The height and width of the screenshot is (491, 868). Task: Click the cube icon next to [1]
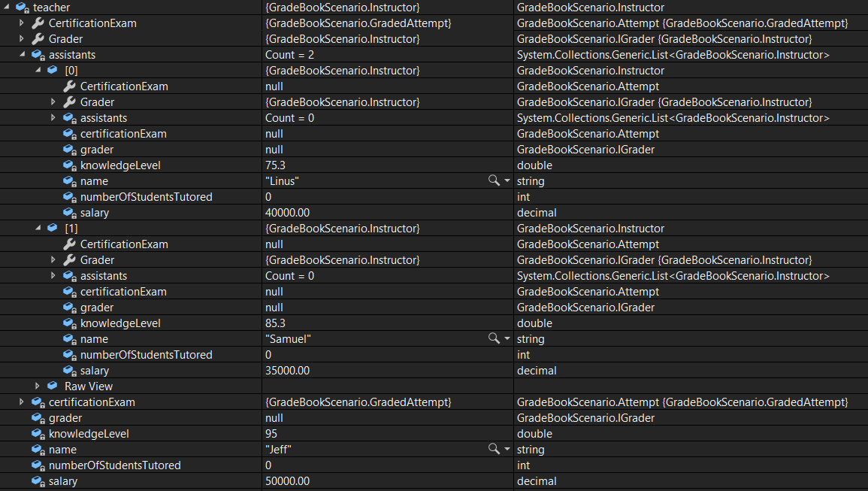pos(53,229)
